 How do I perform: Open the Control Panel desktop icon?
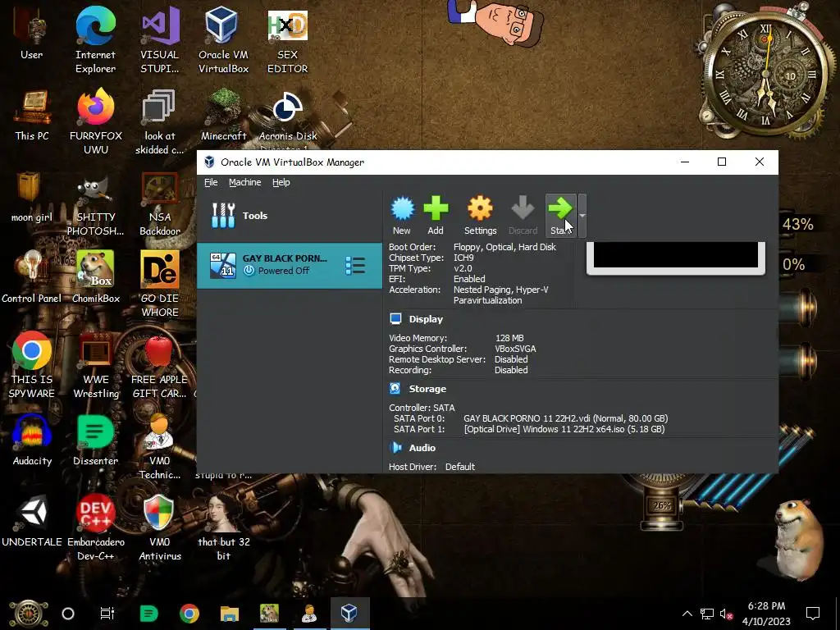pyautogui.click(x=32, y=277)
